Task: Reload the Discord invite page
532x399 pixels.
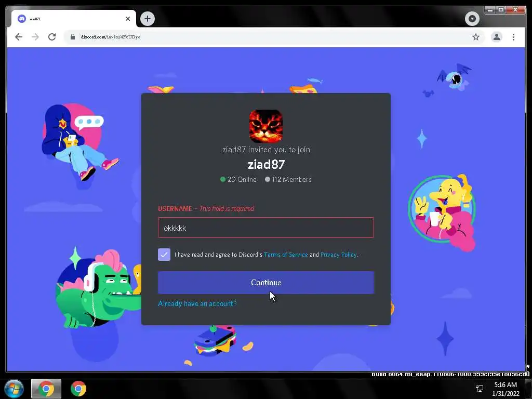Action: click(52, 37)
